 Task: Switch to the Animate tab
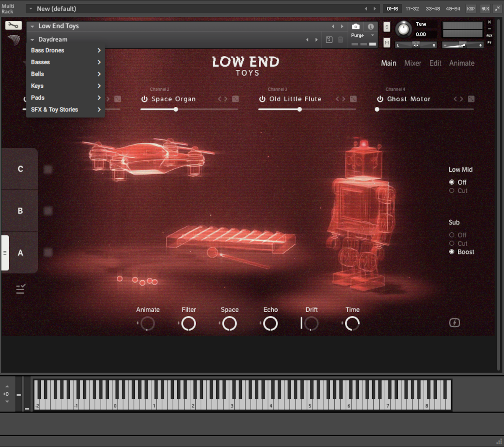[462, 63]
